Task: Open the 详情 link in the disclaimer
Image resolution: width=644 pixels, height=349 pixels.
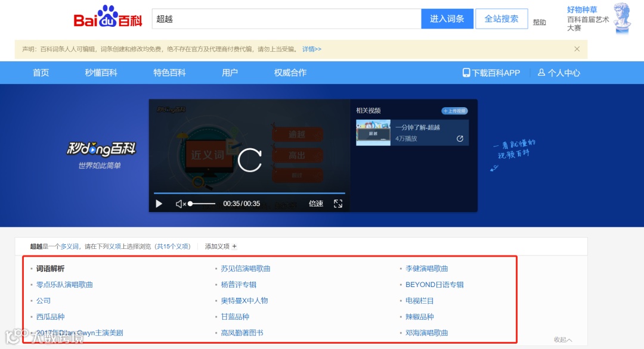Action: pyautogui.click(x=311, y=49)
